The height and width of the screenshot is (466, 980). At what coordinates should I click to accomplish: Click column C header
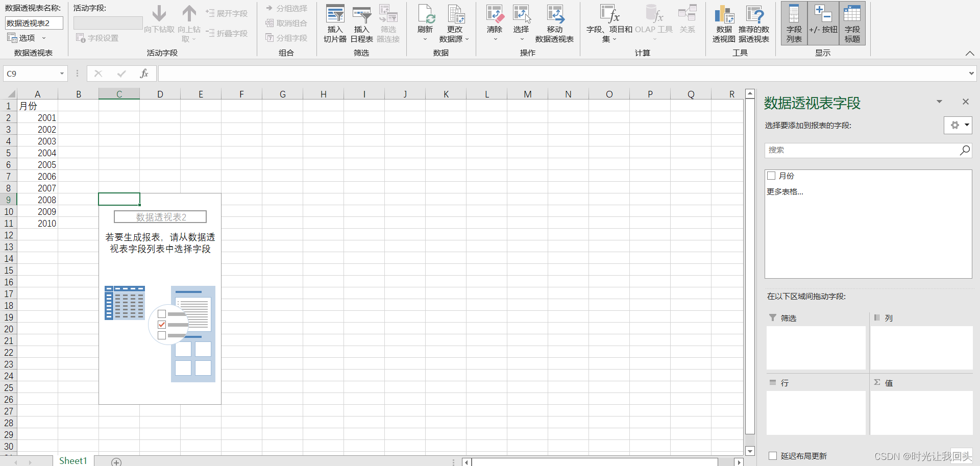pyautogui.click(x=119, y=94)
